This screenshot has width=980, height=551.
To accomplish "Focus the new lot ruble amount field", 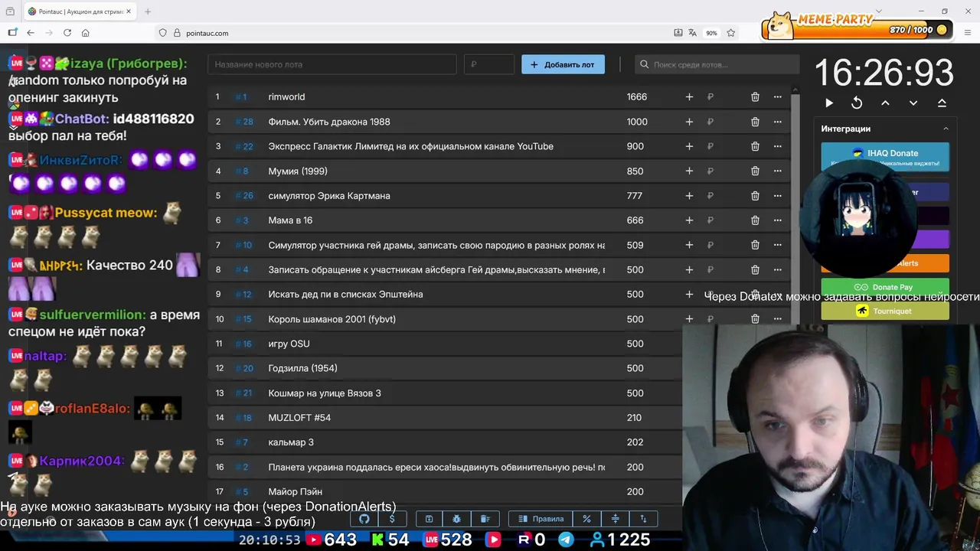I will [489, 64].
